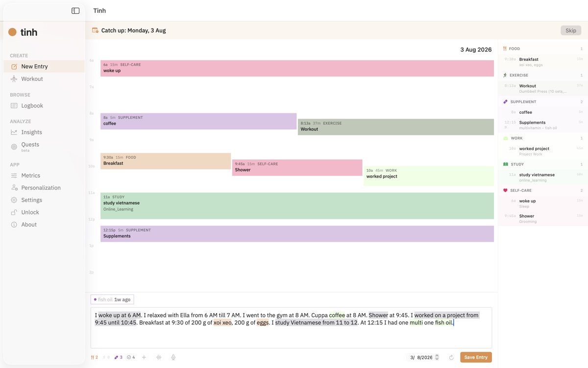Click the WORK category header
Image resolution: width=588 pixels, height=368 pixels.
click(543, 138)
